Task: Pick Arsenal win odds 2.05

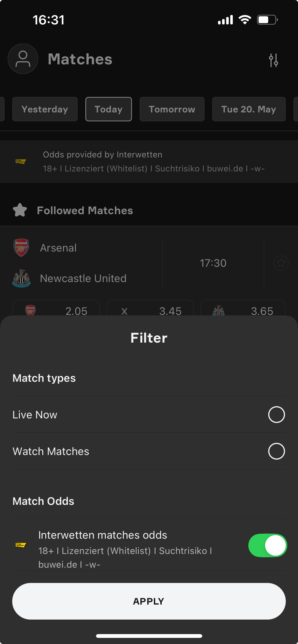Action: click(x=56, y=308)
